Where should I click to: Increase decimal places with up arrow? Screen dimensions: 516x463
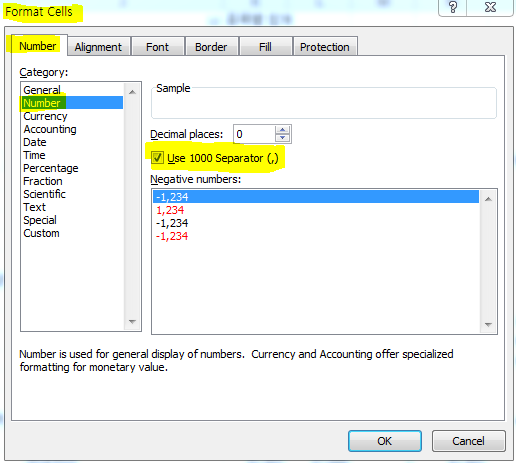click(x=283, y=130)
